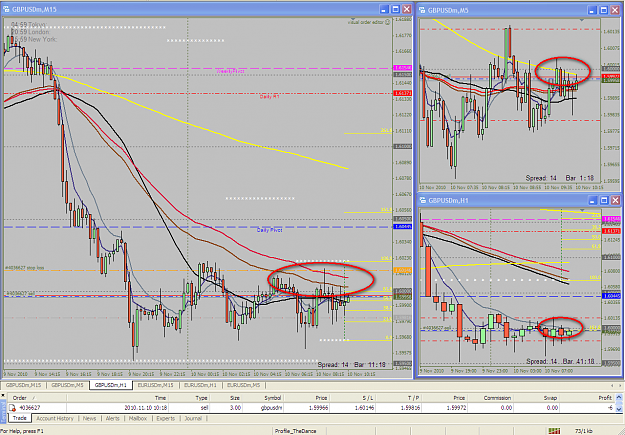Image resolution: width=625 pixels, height=435 pixels.
Task: Click the gbpusdm symbol cell
Action: coord(269,408)
